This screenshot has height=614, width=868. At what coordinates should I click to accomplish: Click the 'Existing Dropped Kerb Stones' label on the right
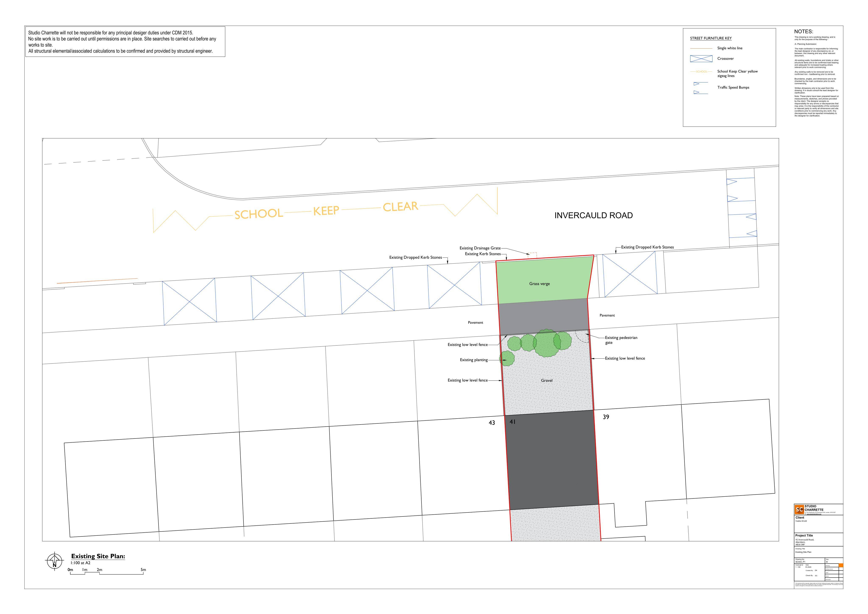click(647, 247)
